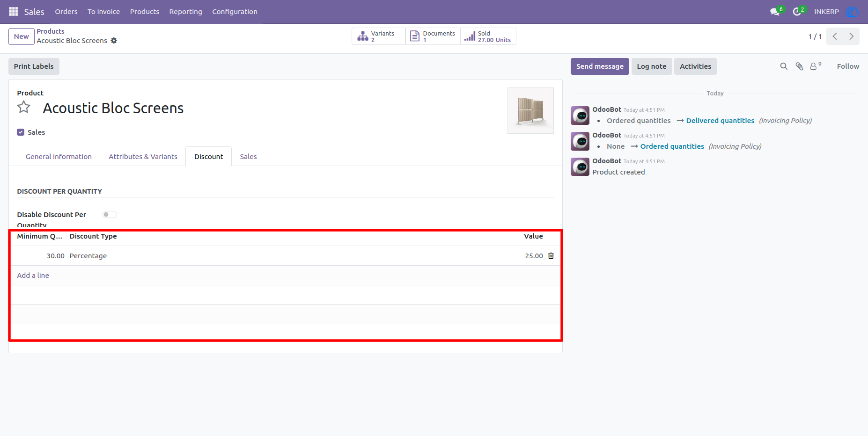Go to next record arrow
The image size is (868, 436).
(851, 36)
